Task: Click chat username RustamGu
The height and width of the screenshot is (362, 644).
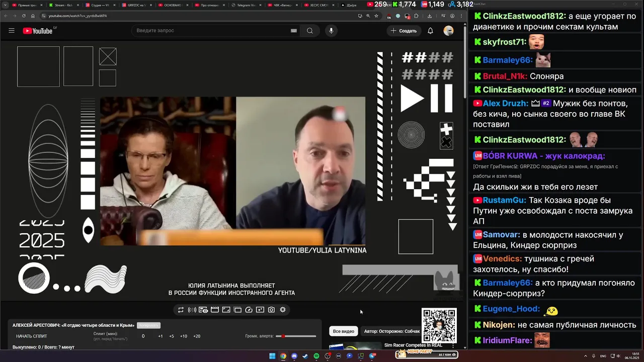Action: [x=505, y=200]
